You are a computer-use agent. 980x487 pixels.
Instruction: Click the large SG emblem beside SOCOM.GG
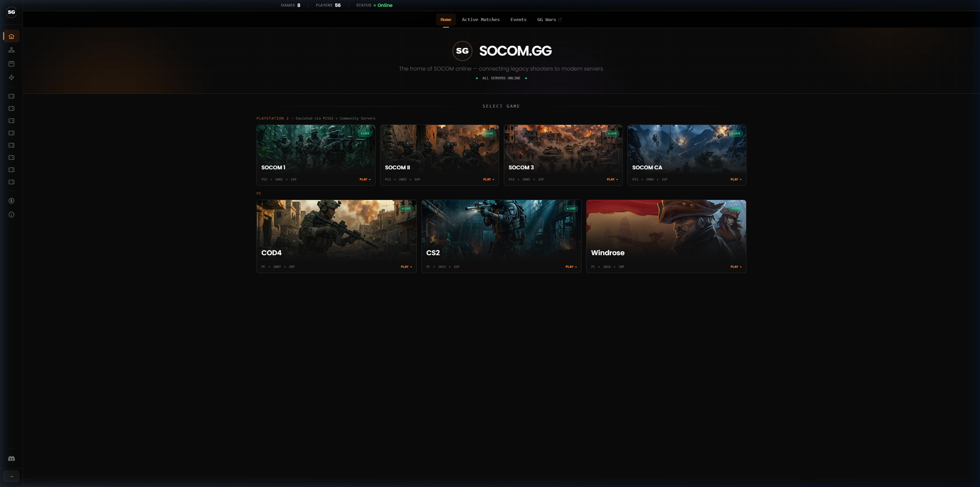click(x=462, y=51)
